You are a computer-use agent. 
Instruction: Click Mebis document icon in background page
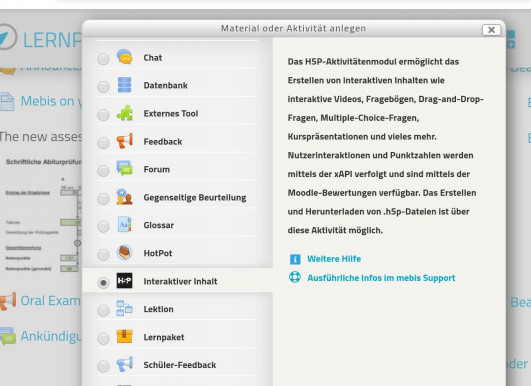pos(7,102)
